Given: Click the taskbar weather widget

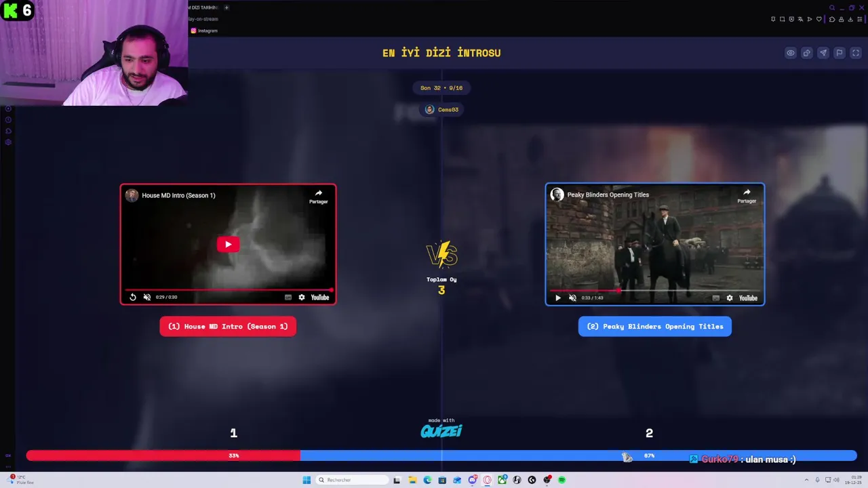Looking at the screenshot, I should click(22, 480).
